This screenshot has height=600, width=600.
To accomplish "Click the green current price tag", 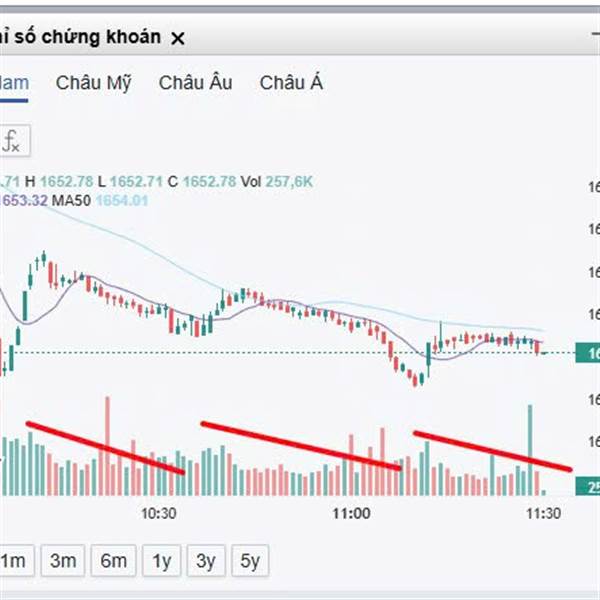I will 587,353.
